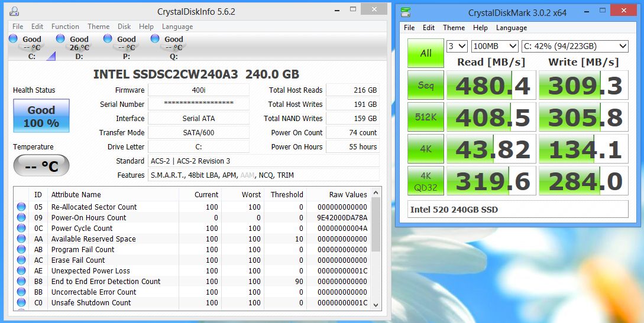This screenshot has height=323, width=644.
Task: Click status orb for Power-On Hours Count
Action: point(21,218)
